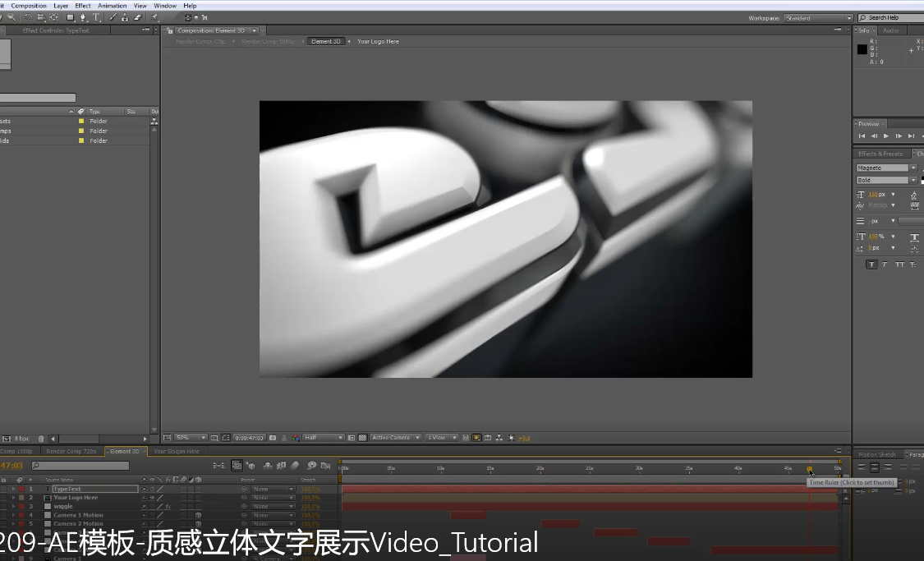Open the Workspace Standard dropdown

point(818,18)
